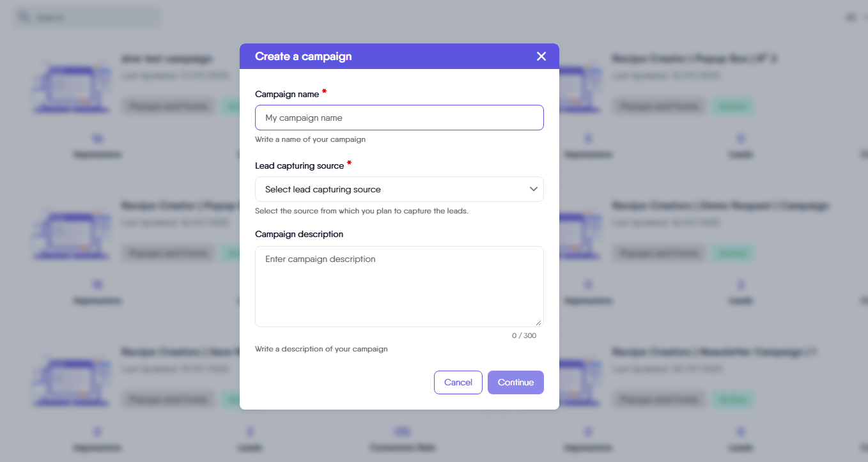Viewport: 868px width, 462px height.
Task: Close the Create a campaign dialog
Action: [541, 56]
